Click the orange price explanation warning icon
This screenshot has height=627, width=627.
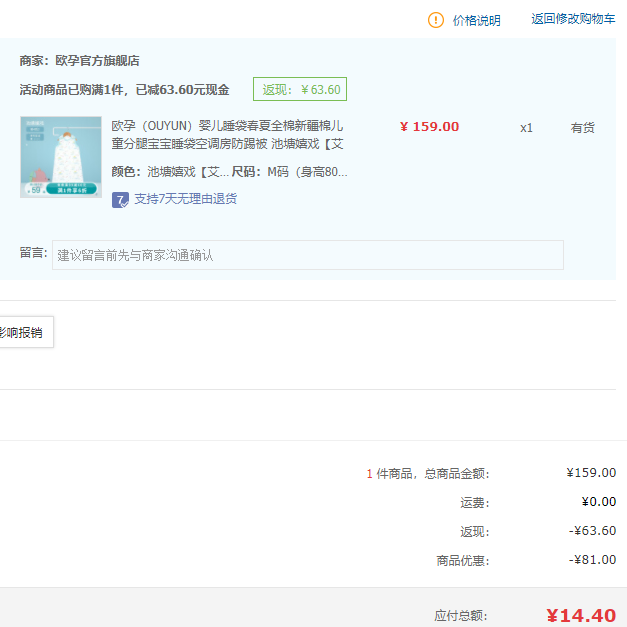click(436, 20)
